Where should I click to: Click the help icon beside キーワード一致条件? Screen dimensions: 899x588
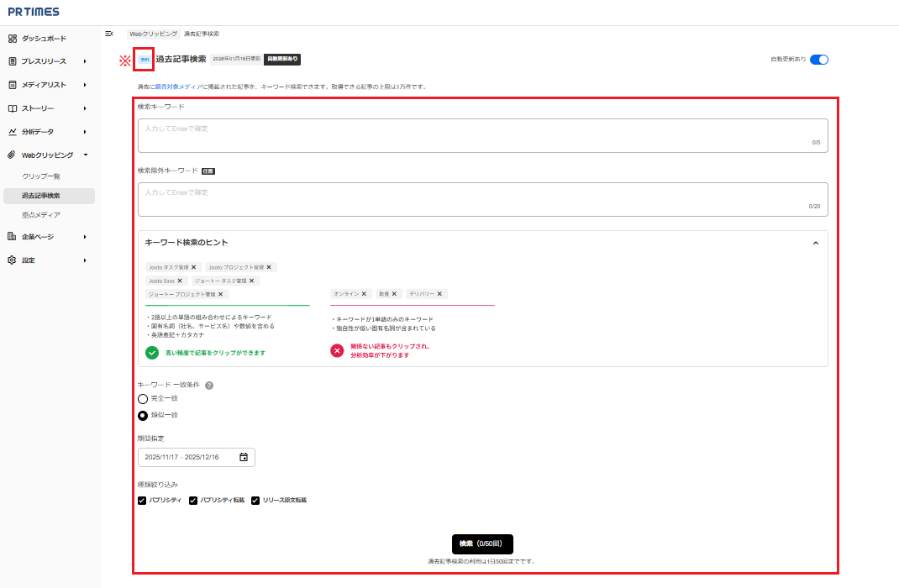point(209,386)
